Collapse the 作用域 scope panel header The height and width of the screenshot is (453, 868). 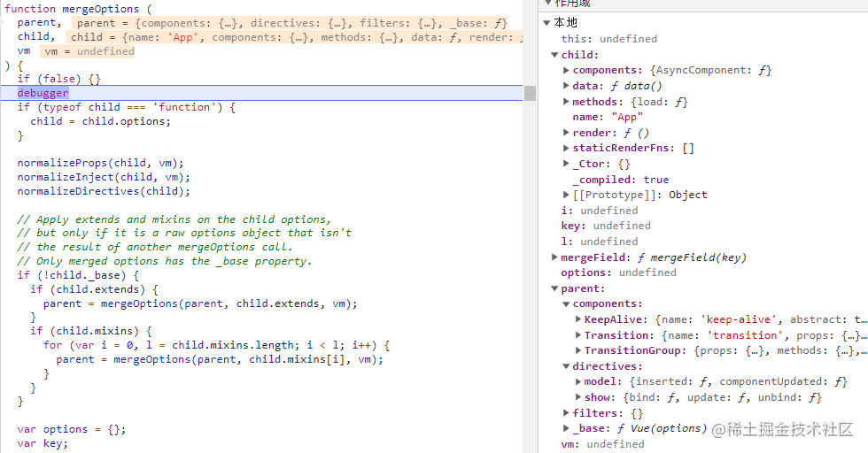click(x=547, y=3)
